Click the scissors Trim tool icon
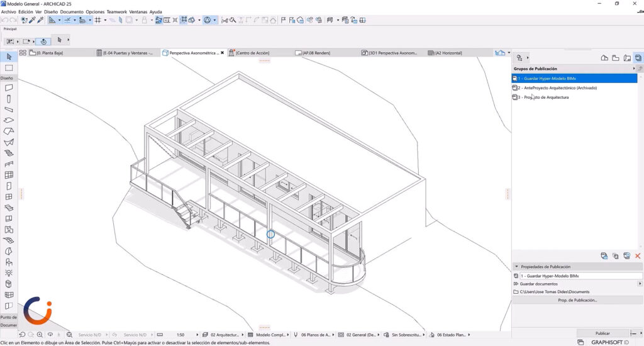644x346 pixels. point(225,20)
